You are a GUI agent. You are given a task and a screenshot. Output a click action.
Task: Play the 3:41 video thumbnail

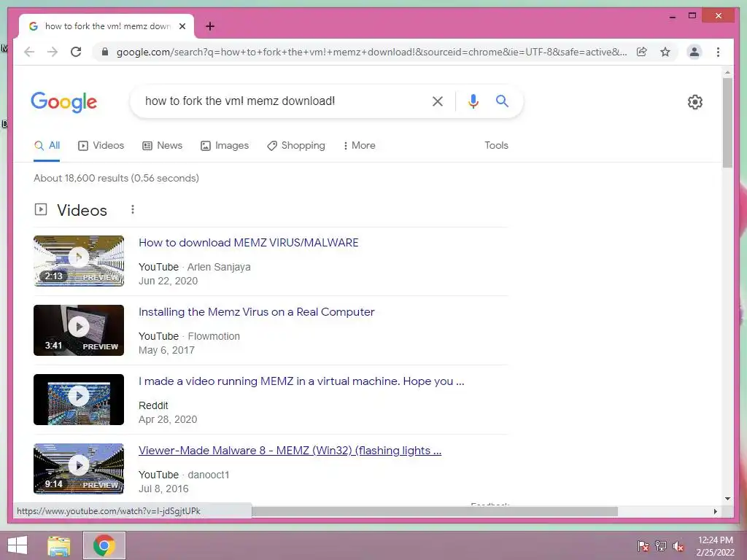click(79, 330)
